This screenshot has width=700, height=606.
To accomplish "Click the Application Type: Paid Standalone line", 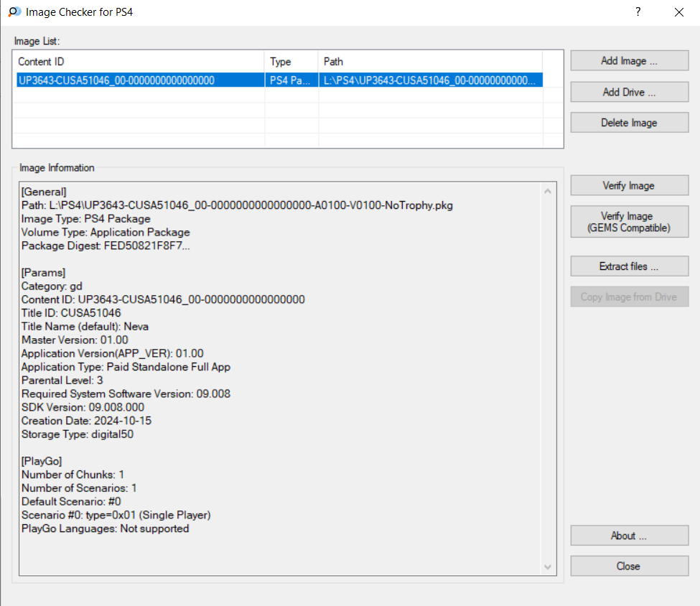I will pyautogui.click(x=126, y=367).
